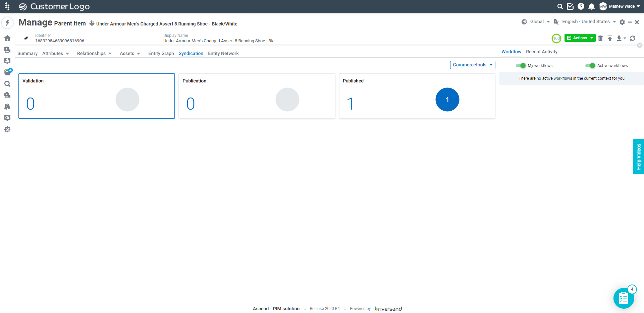The image size is (644, 313).
Task: Close the Manage Parent Item view
Action: 637,22
